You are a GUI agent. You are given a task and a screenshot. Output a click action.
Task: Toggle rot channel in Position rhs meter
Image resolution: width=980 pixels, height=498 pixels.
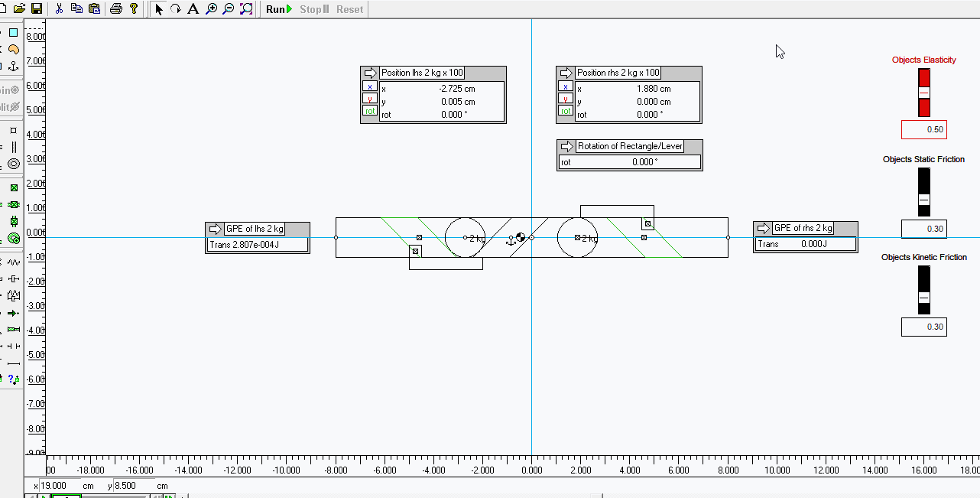[x=566, y=111]
